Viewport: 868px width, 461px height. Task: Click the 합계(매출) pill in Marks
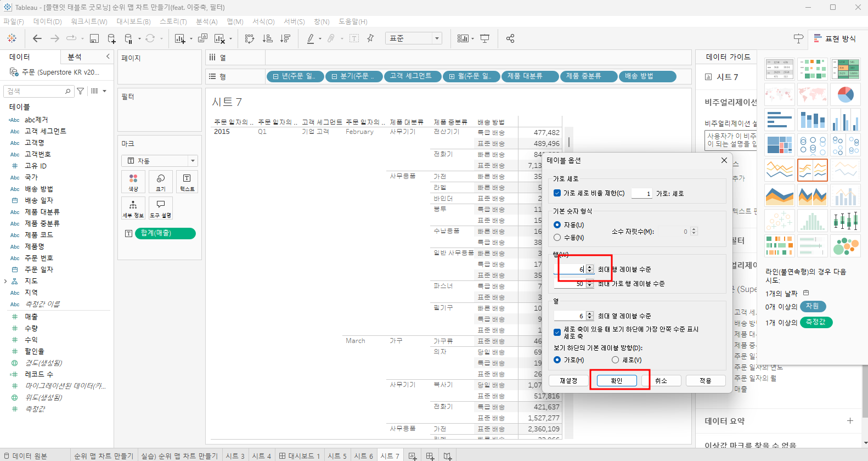(165, 233)
